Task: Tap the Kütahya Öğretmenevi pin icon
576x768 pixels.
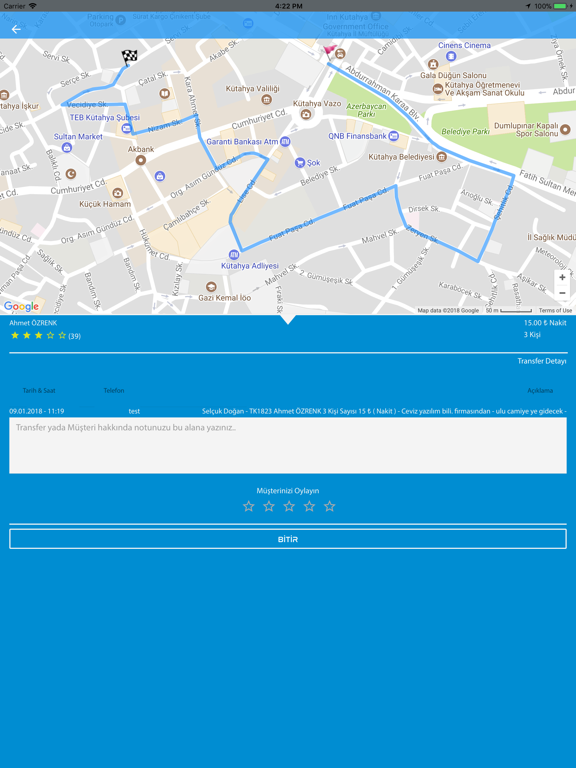Action: click(x=438, y=89)
